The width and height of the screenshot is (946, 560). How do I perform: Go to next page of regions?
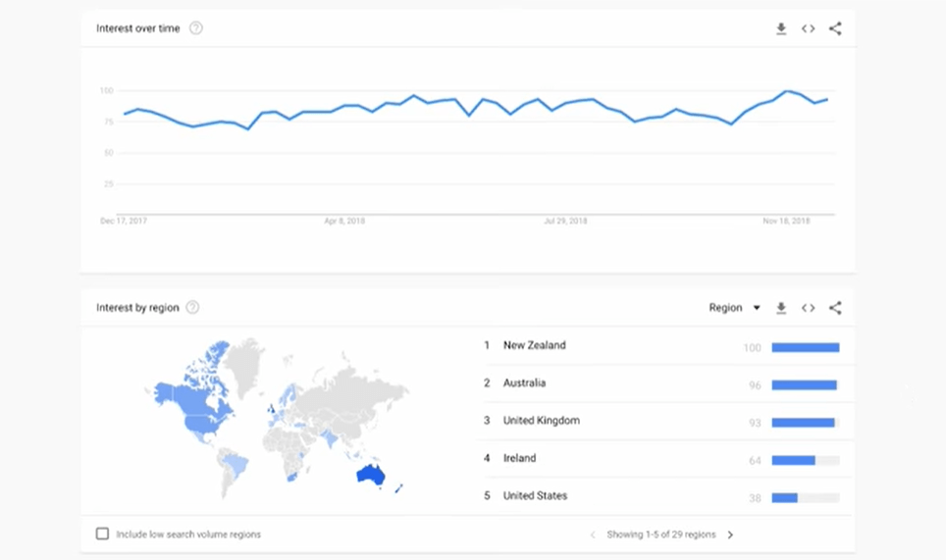pyautogui.click(x=730, y=535)
